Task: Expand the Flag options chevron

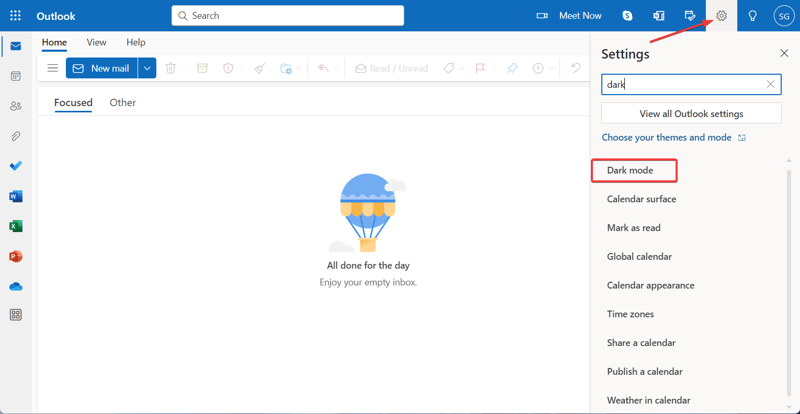Action: coord(493,69)
